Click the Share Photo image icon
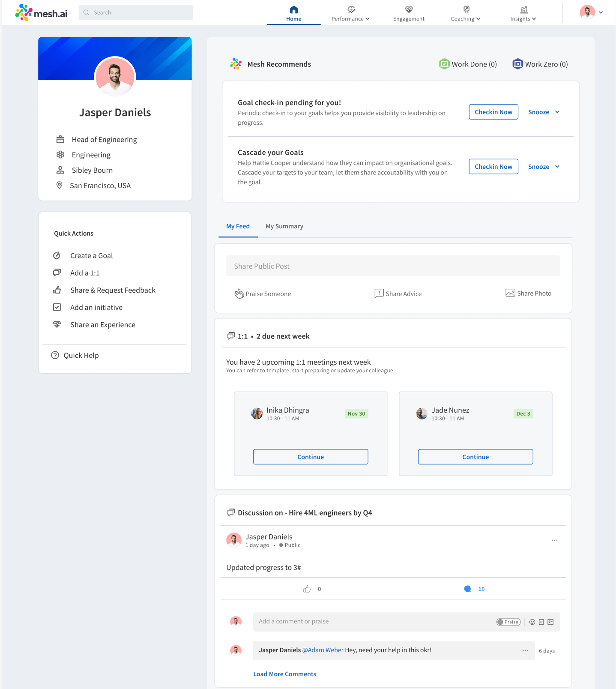616x689 pixels. click(x=510, y=293)
